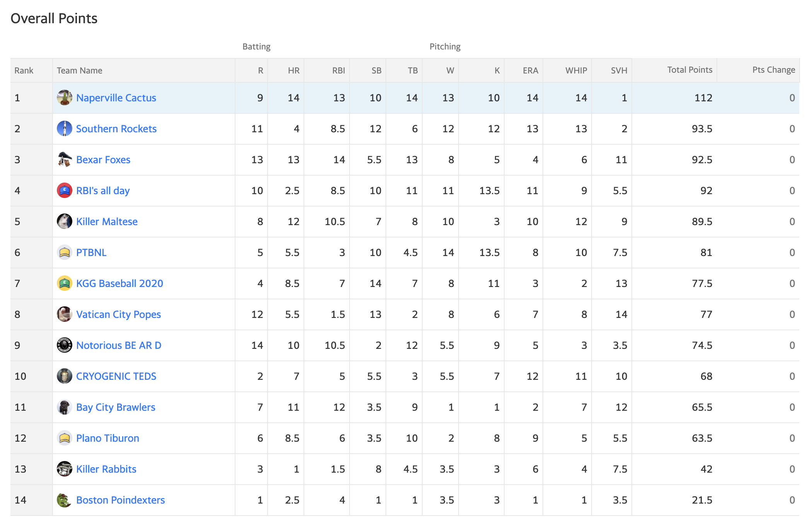Click the Killer Rabbits team avatar

click(x=65, y=469)
